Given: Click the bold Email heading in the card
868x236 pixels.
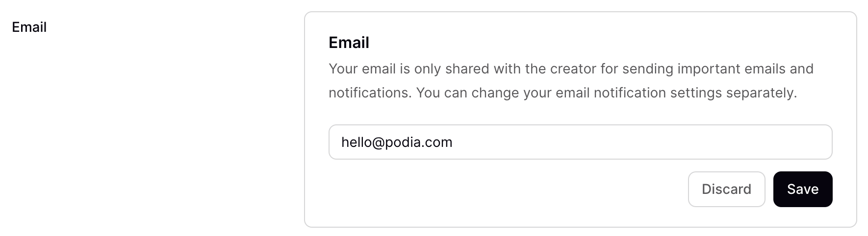Looking at the screenshot, I should click(x=349, y=43).
